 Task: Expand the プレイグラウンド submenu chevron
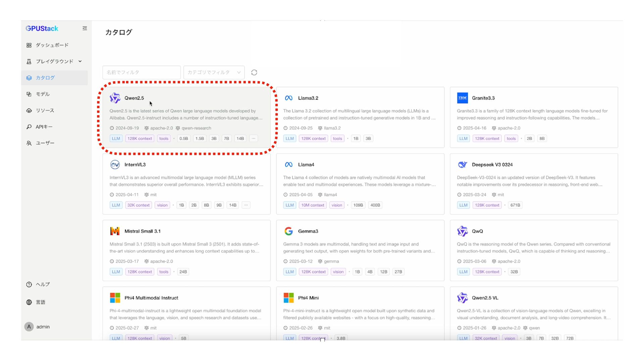pyautogui.click(x=80, y=61)
